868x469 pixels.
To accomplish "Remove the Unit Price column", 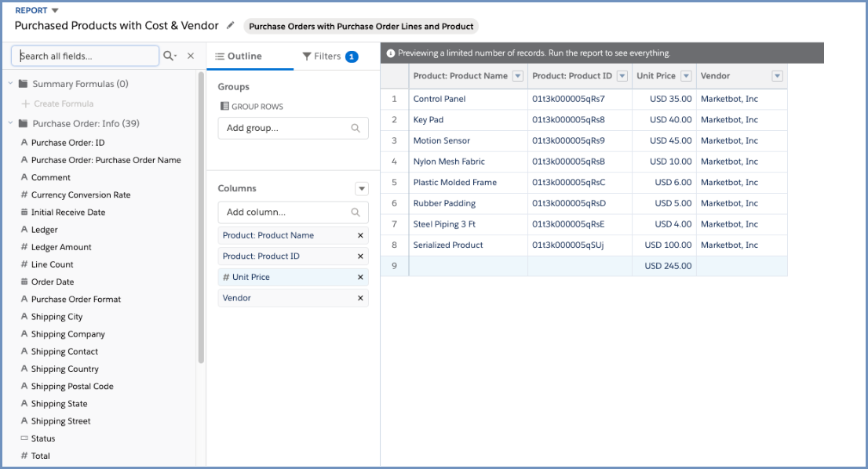I will [360, 277].
